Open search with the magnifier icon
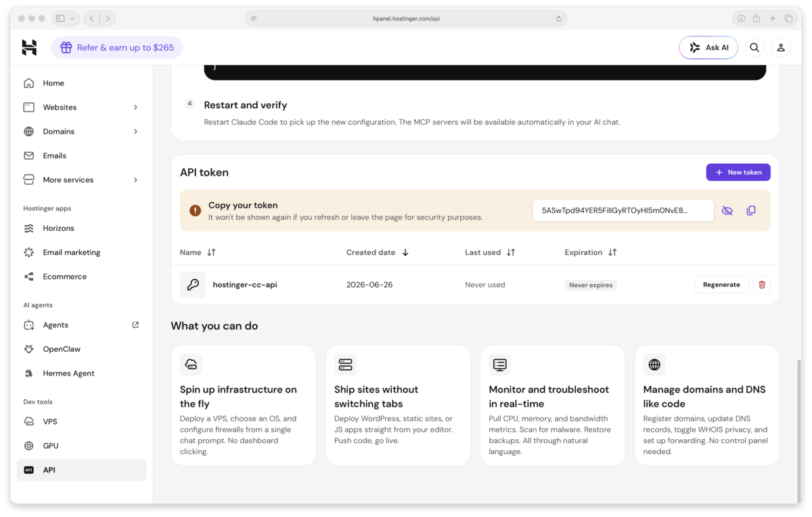 pos(754,47)
